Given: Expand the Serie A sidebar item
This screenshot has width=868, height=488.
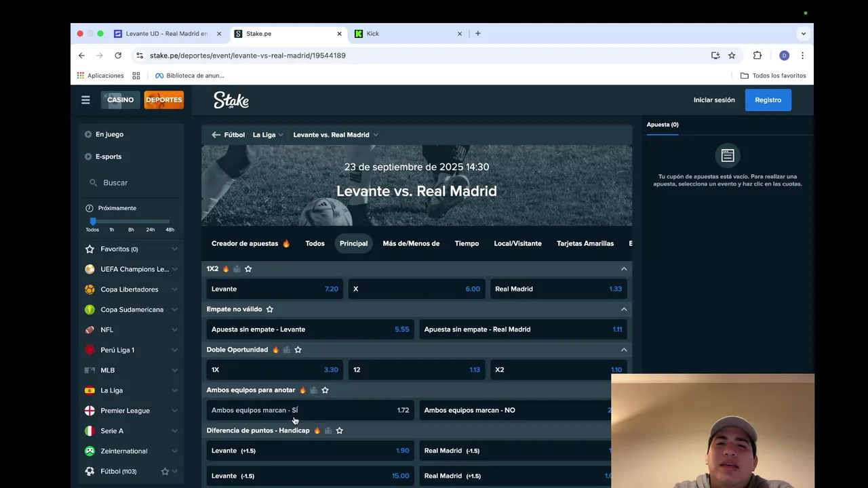Looking at the screenshot, I should (174, 431).
